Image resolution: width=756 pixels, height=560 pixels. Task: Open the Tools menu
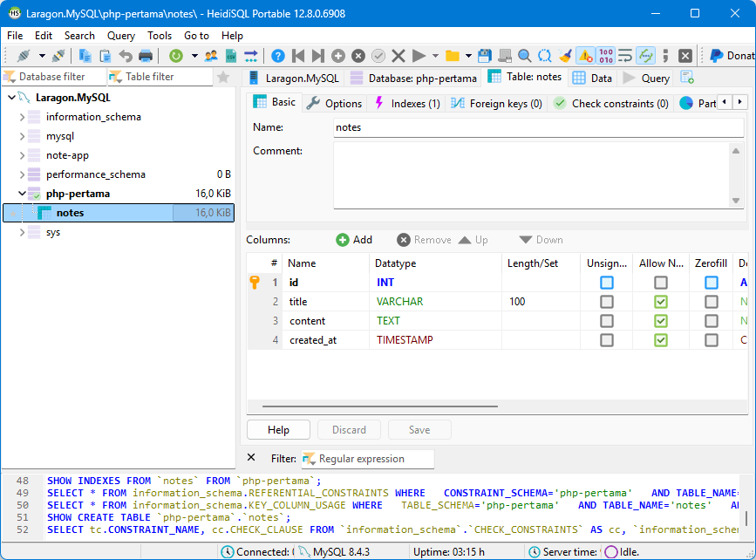[160, 36]
